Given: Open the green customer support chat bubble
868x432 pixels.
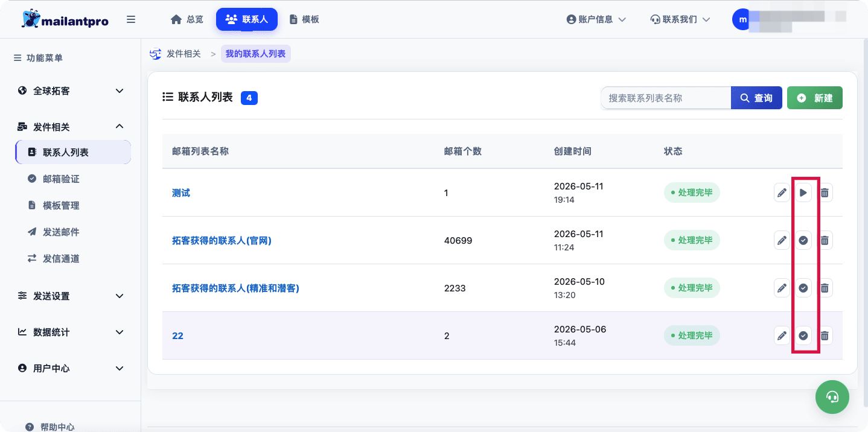Looking at the screenshot, I should [832, 396].
